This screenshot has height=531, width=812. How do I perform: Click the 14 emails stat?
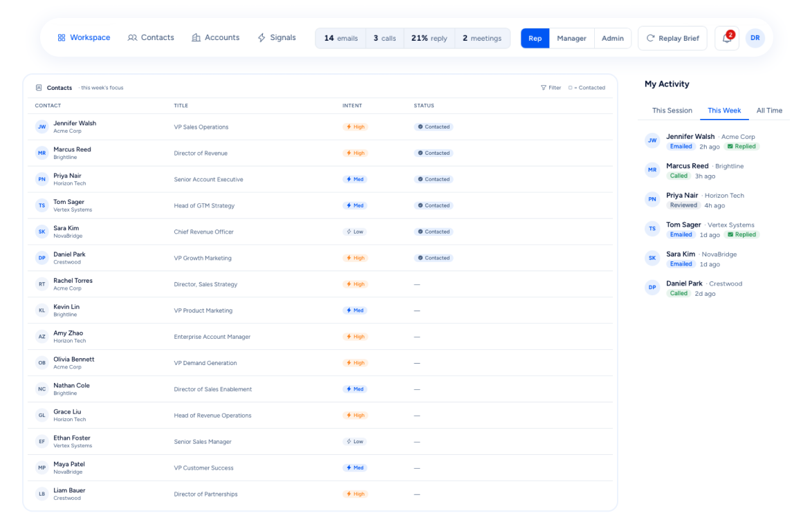point(341,38)
